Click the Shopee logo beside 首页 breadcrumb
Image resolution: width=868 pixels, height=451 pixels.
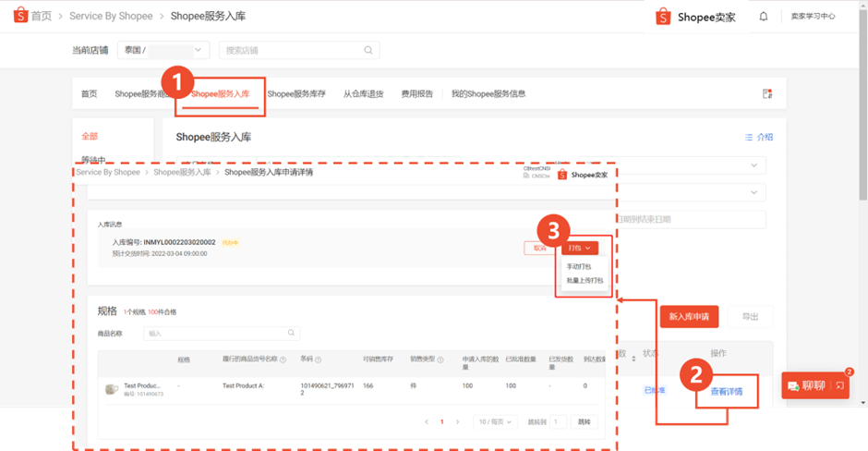coord(20,15)
